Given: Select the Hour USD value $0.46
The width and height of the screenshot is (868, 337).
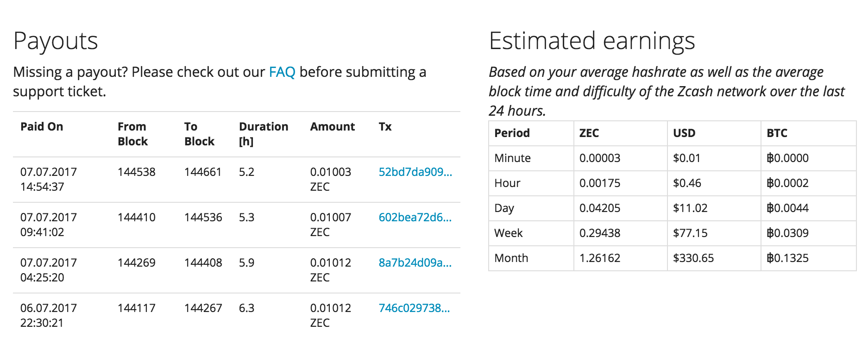Looking at the screenshot, I should pyautogui.click(x=686, y=183).
